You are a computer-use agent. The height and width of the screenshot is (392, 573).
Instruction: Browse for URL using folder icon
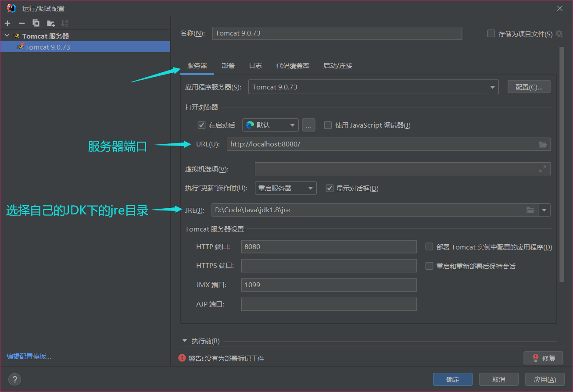pos(543,144)
